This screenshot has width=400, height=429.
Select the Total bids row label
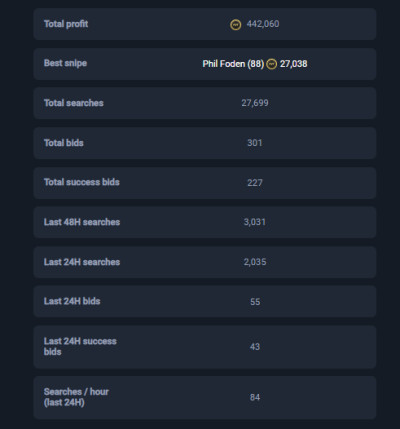[64, 143]
